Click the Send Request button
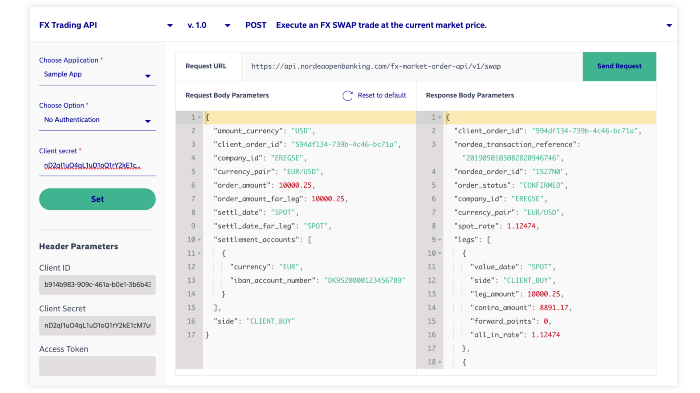700x393 pixels. (619, 66)
